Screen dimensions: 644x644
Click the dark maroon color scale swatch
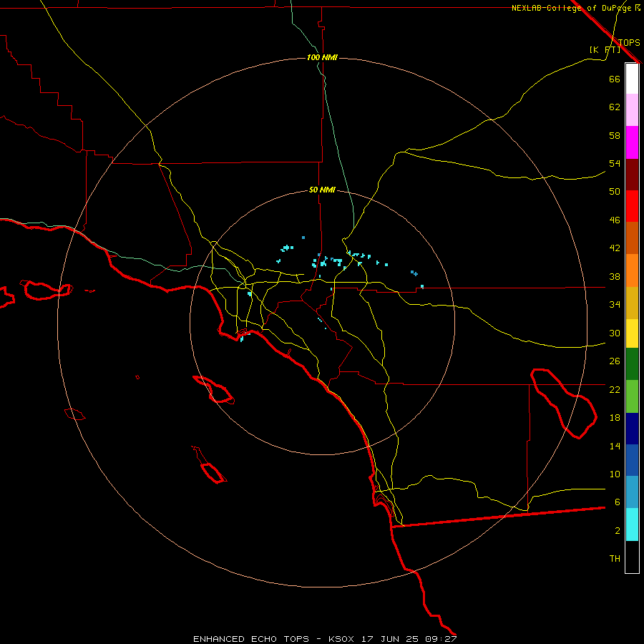point(632,174)
